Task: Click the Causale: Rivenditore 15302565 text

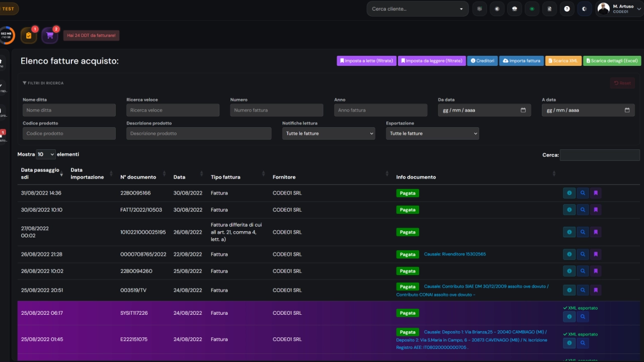Action: tap(455, 254)
